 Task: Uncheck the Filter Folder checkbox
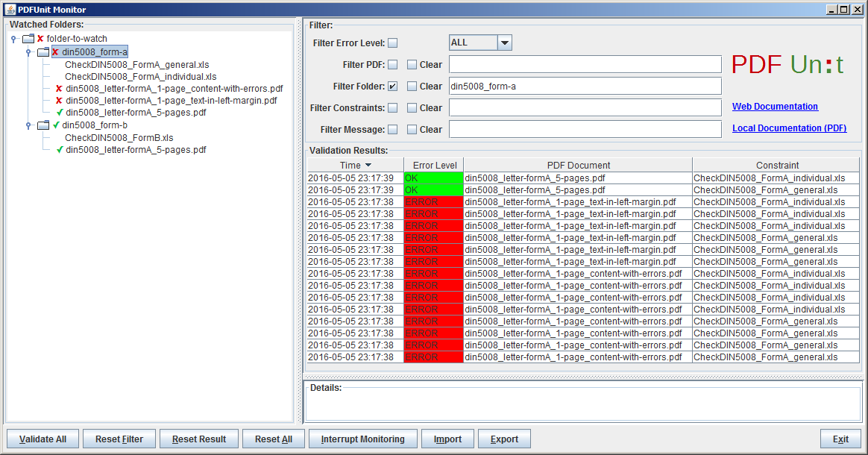tap(392, 87)
